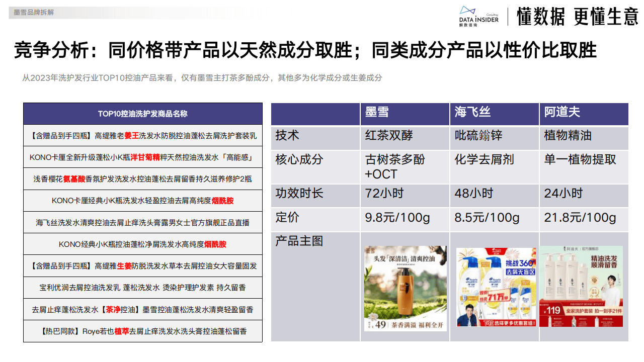644x362 pixels.
Task: Select the slide title 竞争分析 heading
Action: [305, 50]
